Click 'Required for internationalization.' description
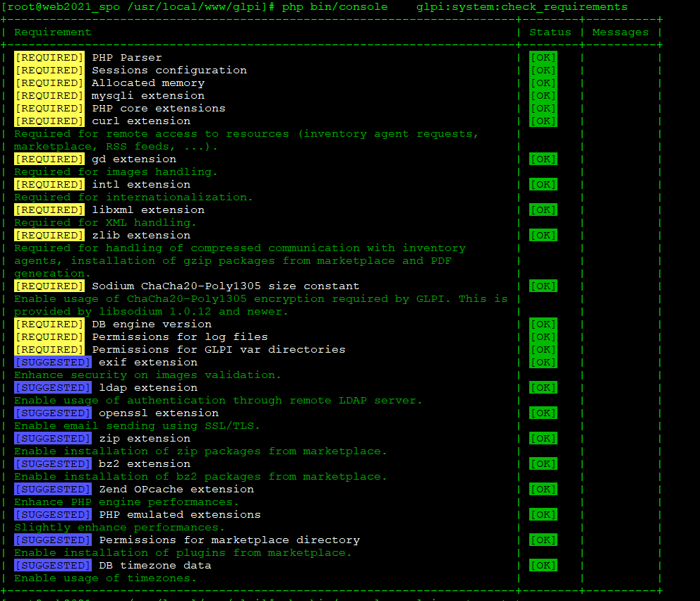The image size is (700, 601). 133,198
